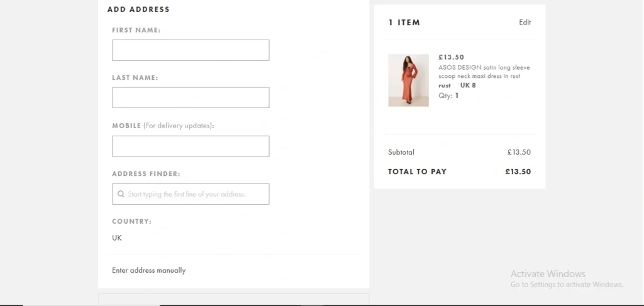Select the Mobile number input box
This screenshot has width=644, height=306.
191,146
